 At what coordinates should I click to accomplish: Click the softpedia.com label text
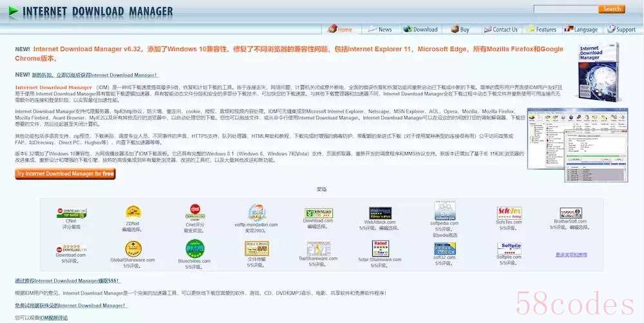point(445,224)
